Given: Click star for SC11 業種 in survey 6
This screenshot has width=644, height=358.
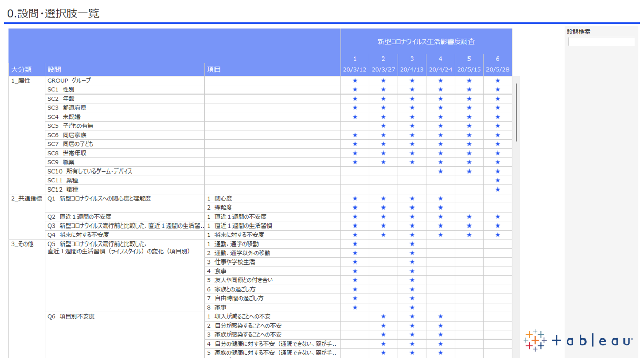Looking at the screenshot, I should (497, 180).
